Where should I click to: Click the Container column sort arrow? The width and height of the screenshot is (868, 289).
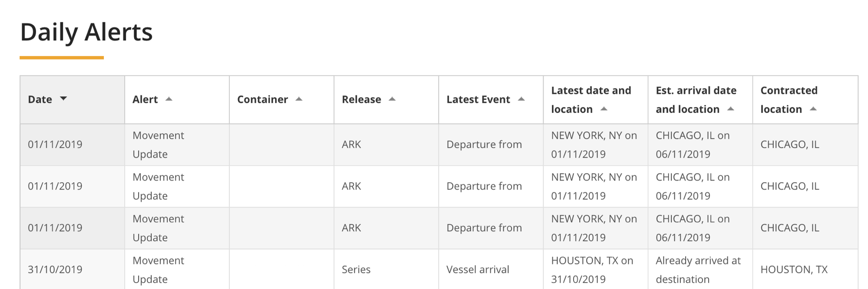299,99
